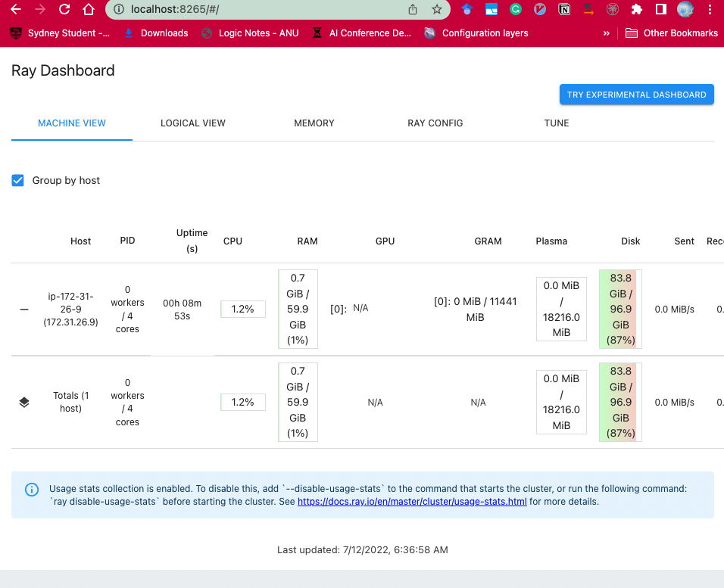Open the usage-stats docs link
This screenshot has width=724, height=588.
point(412,502)
